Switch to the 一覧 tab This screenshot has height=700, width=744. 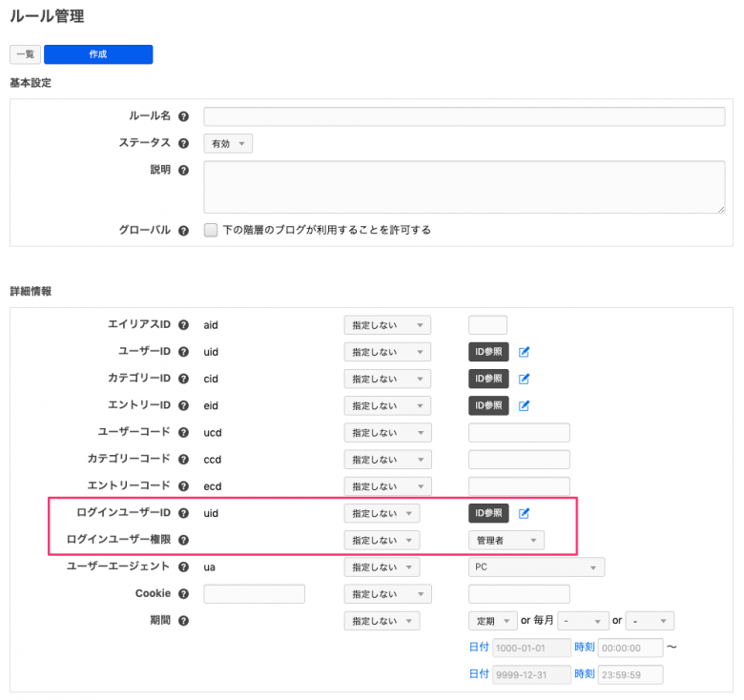click(x=25, y=54)
